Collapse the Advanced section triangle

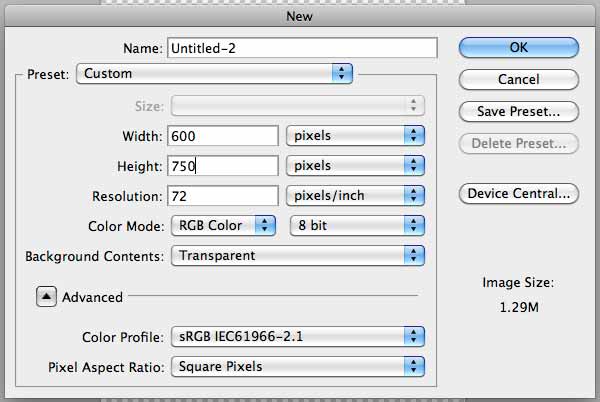click(x=46, y=296)
